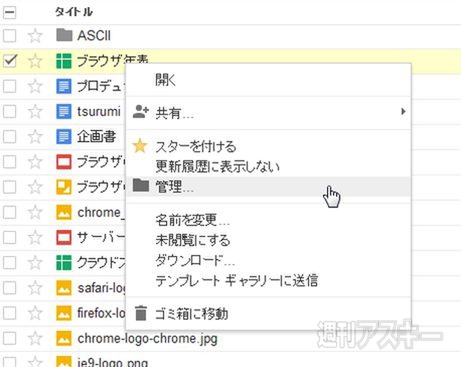Screen dimensions: 461x367
Task: Click the orange drawing icon of ブラウザ file
Action: [64, 187]
